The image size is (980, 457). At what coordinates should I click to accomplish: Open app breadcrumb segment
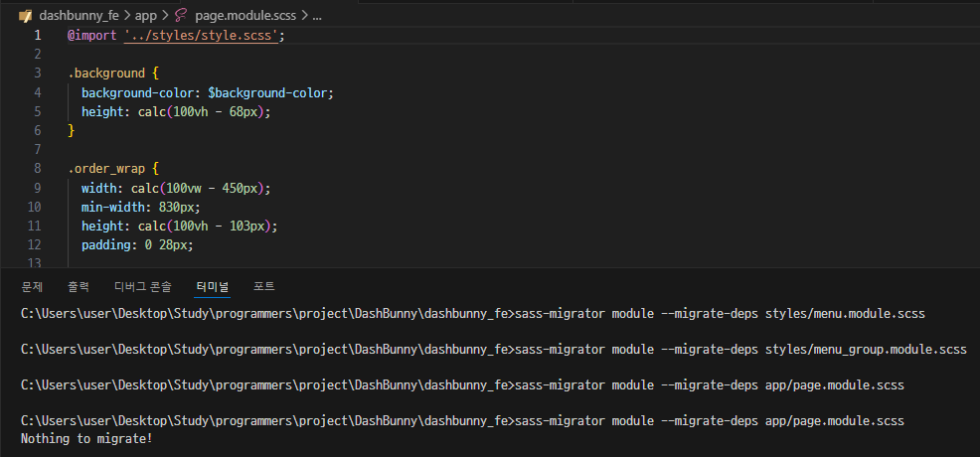146,16
